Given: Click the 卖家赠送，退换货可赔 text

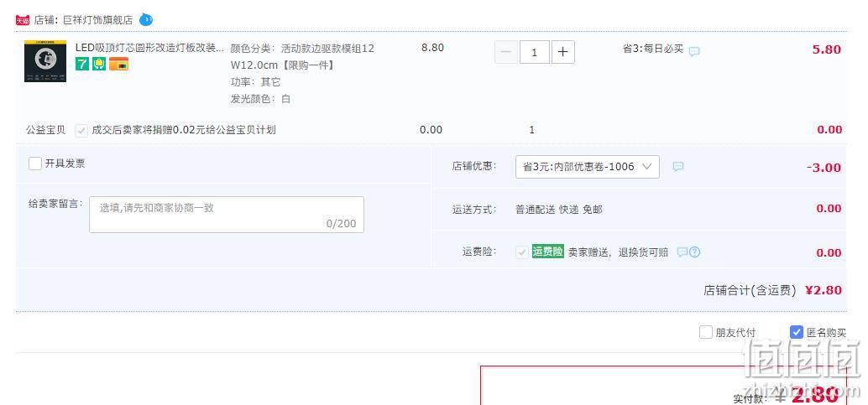Looking at the screenshot, I should (619, 252).
